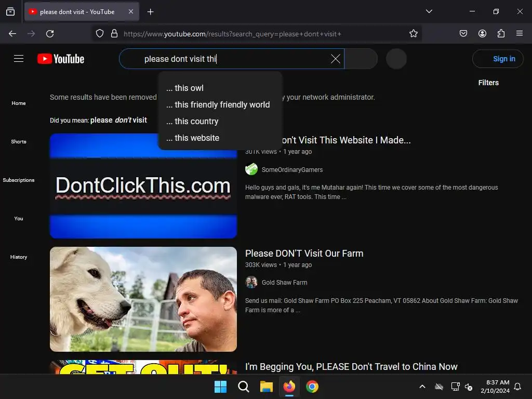Open SomeOrdinaryGamers channel avatar

251,169
